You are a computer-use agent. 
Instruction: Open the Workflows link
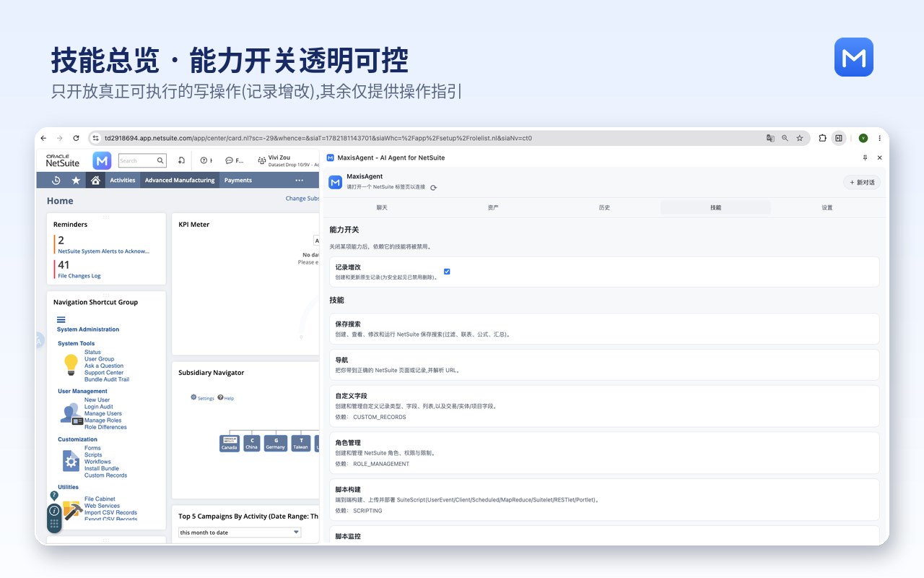point(97,462)
